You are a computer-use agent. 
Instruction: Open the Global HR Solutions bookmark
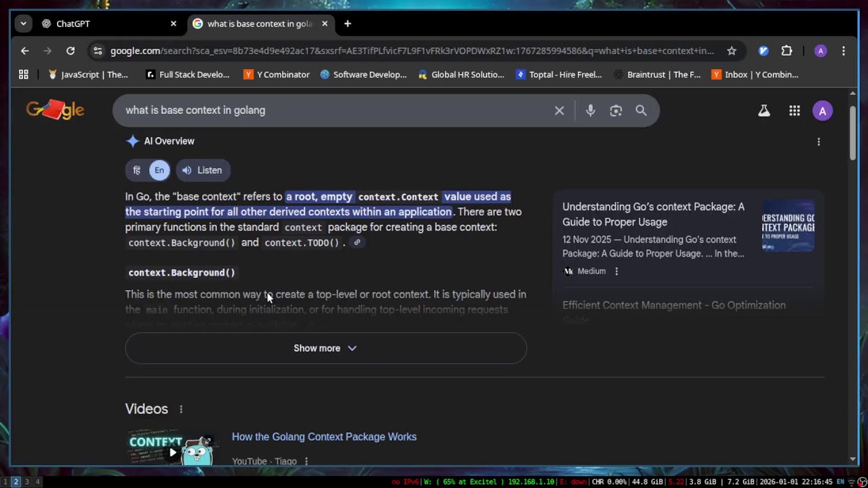pyautogui.click(x=461, y=75)
